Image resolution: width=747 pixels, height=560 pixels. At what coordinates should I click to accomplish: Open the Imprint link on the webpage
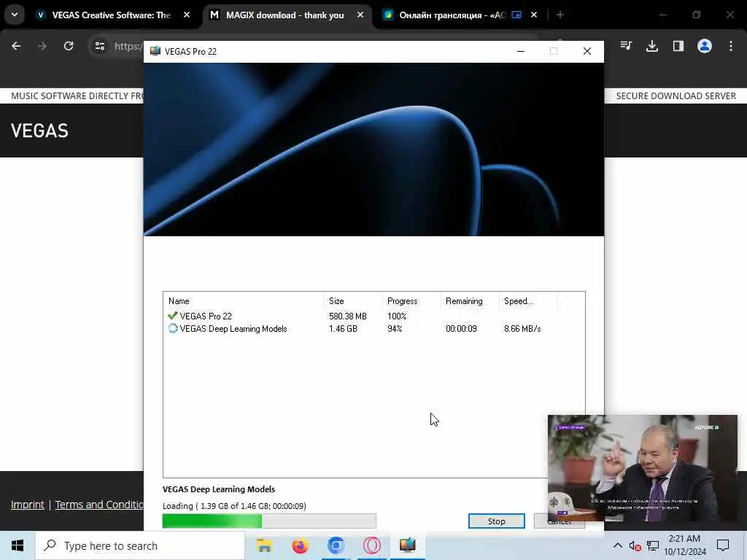pyautogui.click(x=28, y=505)
